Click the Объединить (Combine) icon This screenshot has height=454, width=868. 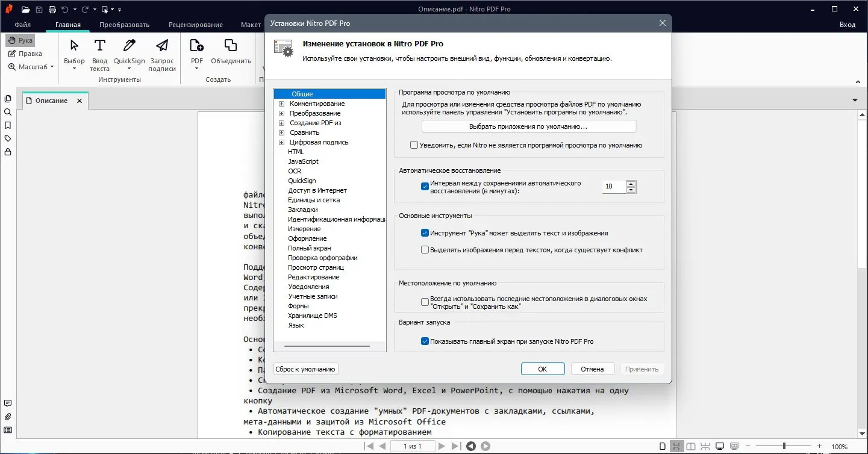[x=229, y=45]
